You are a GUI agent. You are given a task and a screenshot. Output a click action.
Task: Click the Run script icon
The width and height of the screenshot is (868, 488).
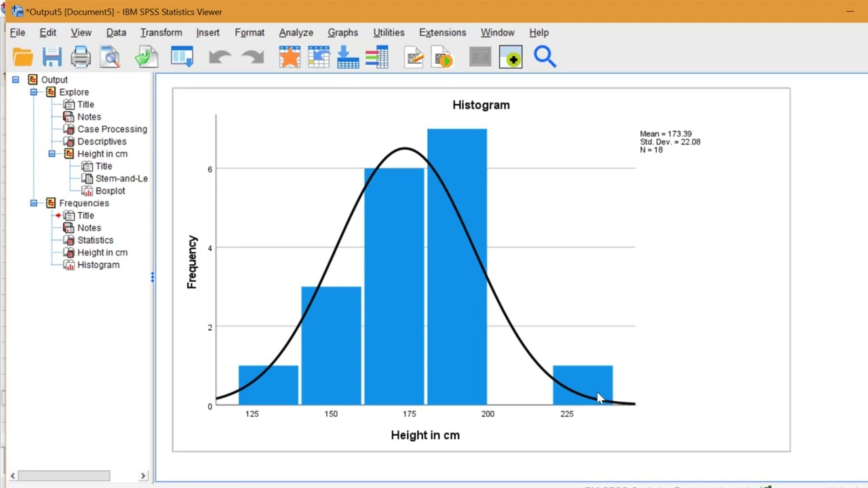click(441, 58)
